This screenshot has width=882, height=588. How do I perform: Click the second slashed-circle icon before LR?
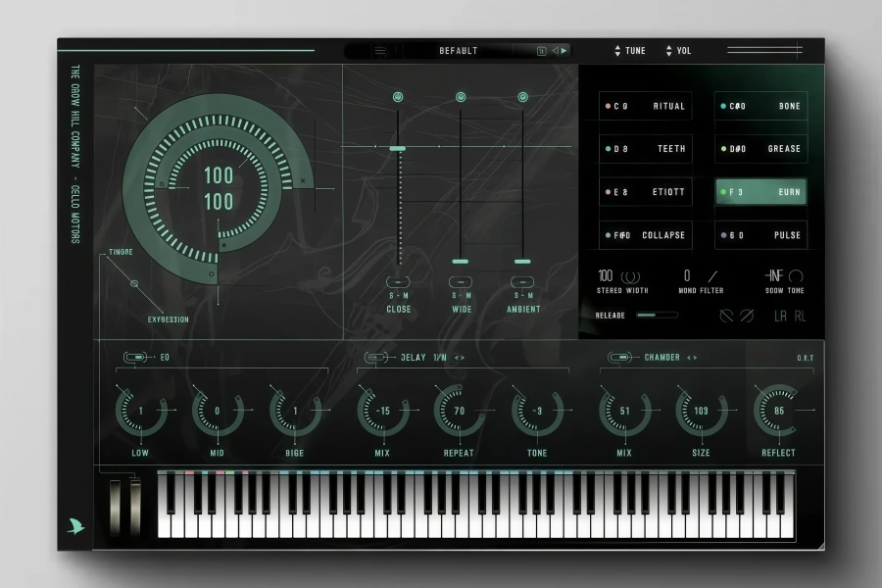747,316
